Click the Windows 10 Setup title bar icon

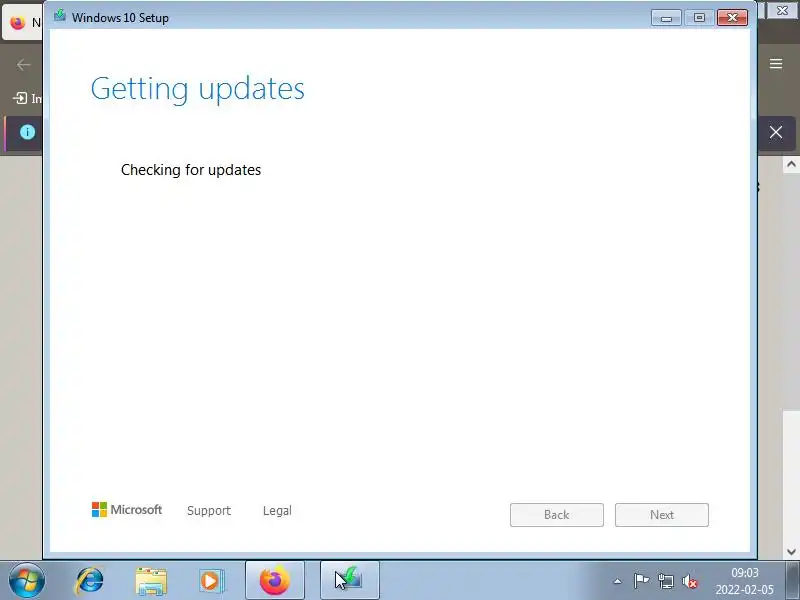(60, 15)
